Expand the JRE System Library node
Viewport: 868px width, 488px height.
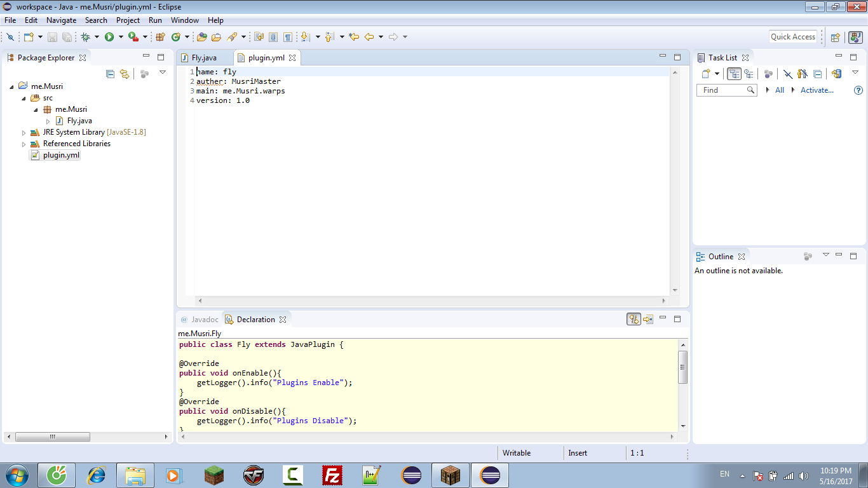click(24, 133)
